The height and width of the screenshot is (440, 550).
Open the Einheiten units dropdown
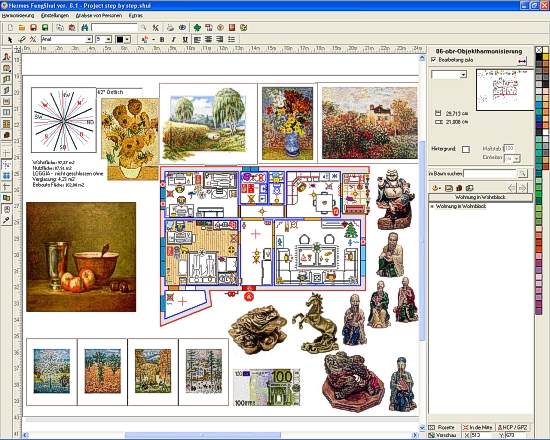point(516,159)
